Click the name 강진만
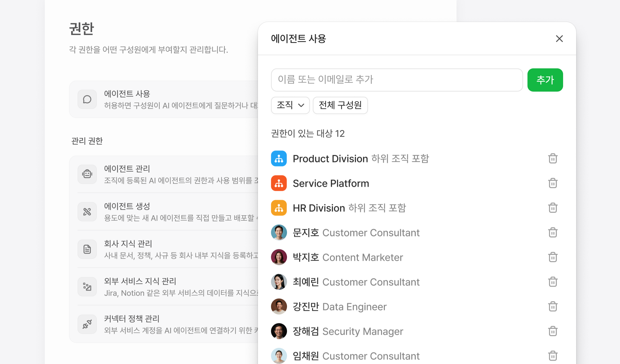This screenshot has width=620, height=364. pyautogui.click(x=306, y=307)
